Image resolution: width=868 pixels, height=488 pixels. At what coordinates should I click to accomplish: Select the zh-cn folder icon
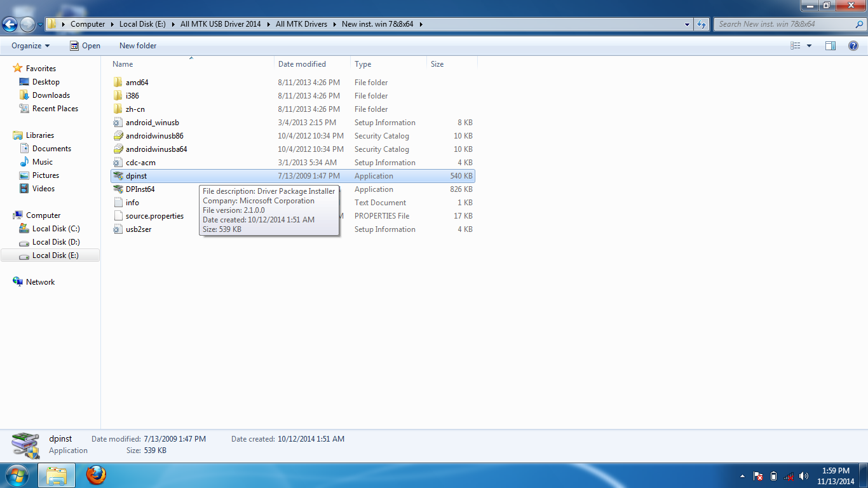(x=118, y=109)
